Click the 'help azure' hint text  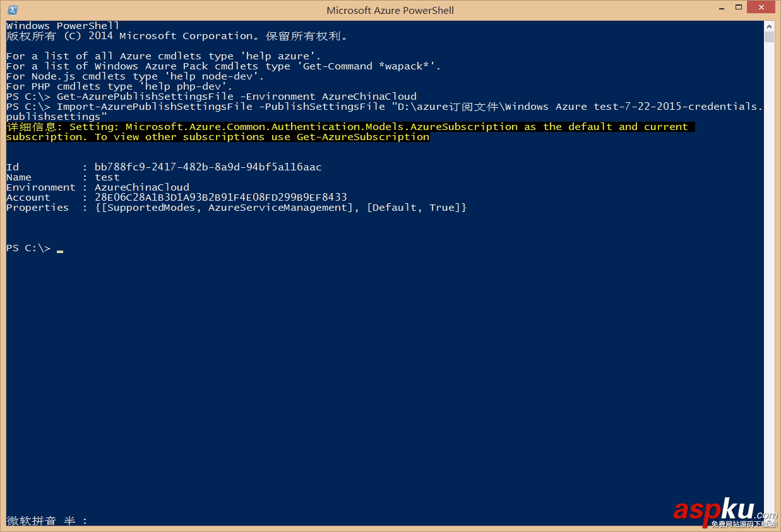coord(277,56)
